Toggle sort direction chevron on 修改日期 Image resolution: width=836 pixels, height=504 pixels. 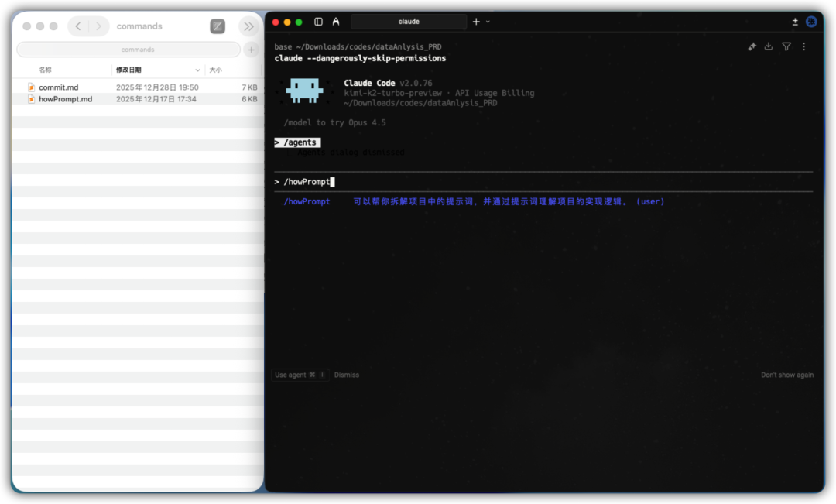click(x=198, y=70)
